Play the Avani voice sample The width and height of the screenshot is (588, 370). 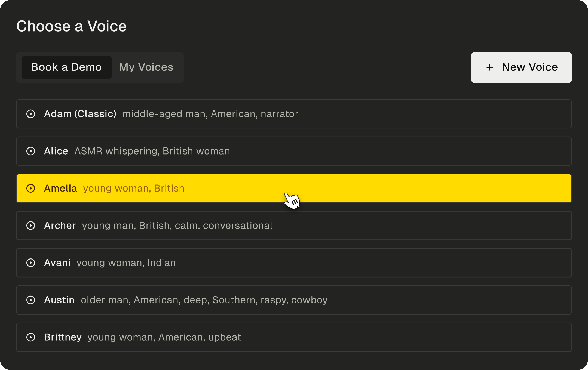pyautogui.click(x=31, y=263)
